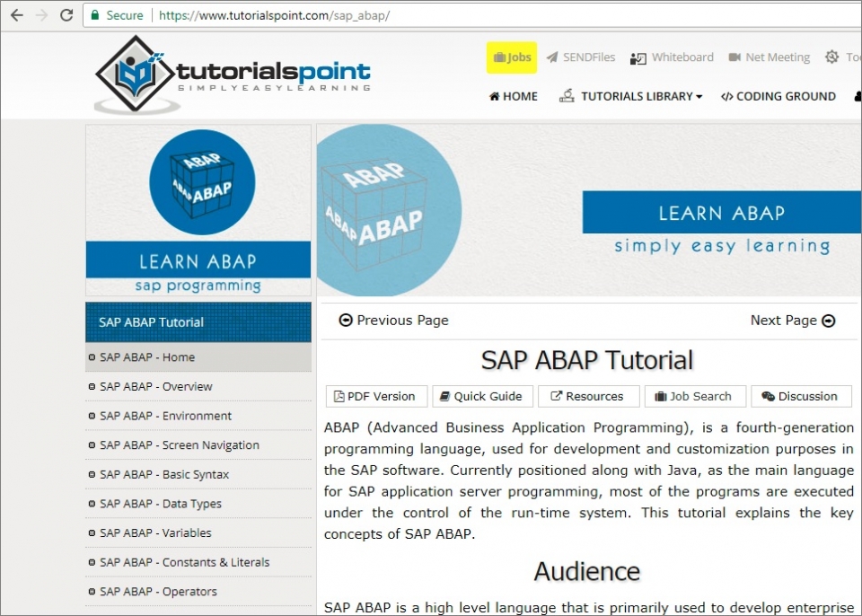862x616 pixels.
Task: Open the SENDFiles link
Action: point(581,57)
